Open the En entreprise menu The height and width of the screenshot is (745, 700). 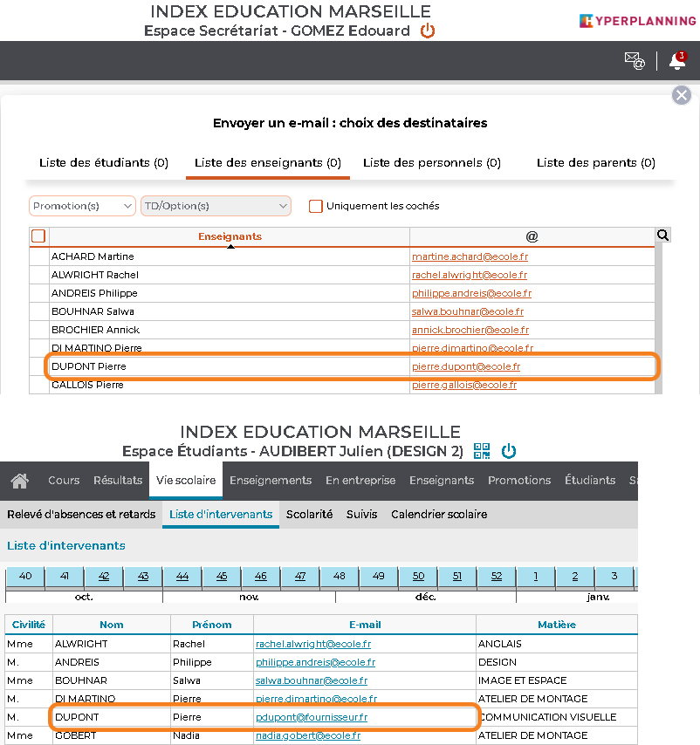[360, 481]
